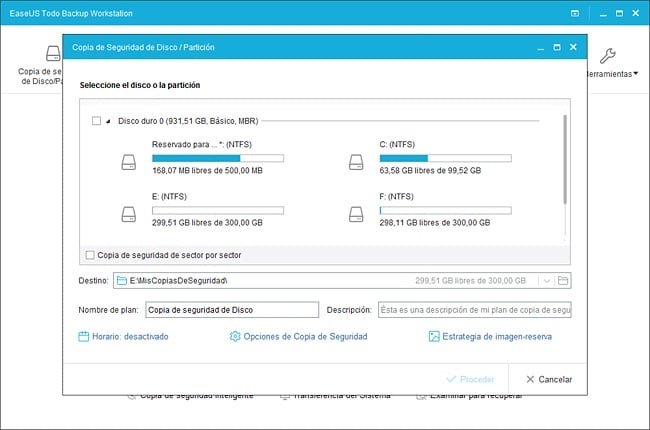Click the Nombre de plan input field

tap(232, 310)
